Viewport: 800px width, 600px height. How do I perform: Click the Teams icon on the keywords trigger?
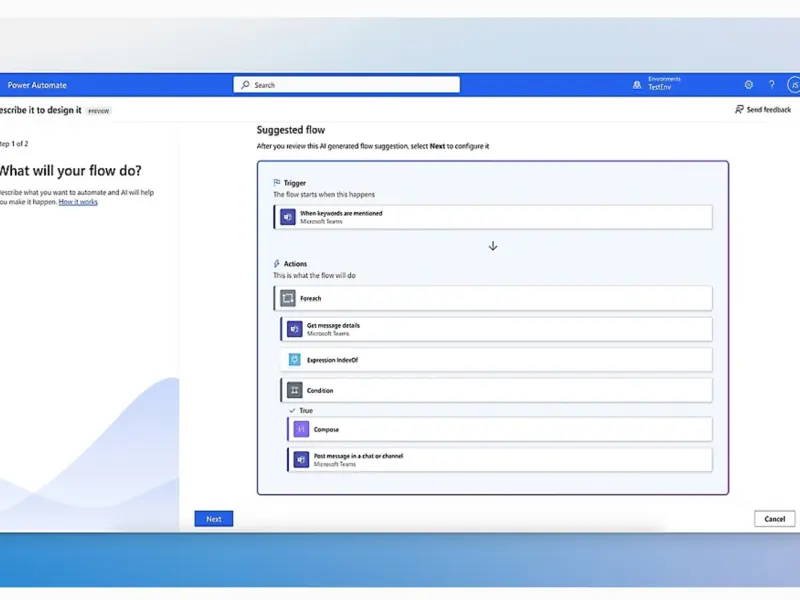[x=288, y=217]
